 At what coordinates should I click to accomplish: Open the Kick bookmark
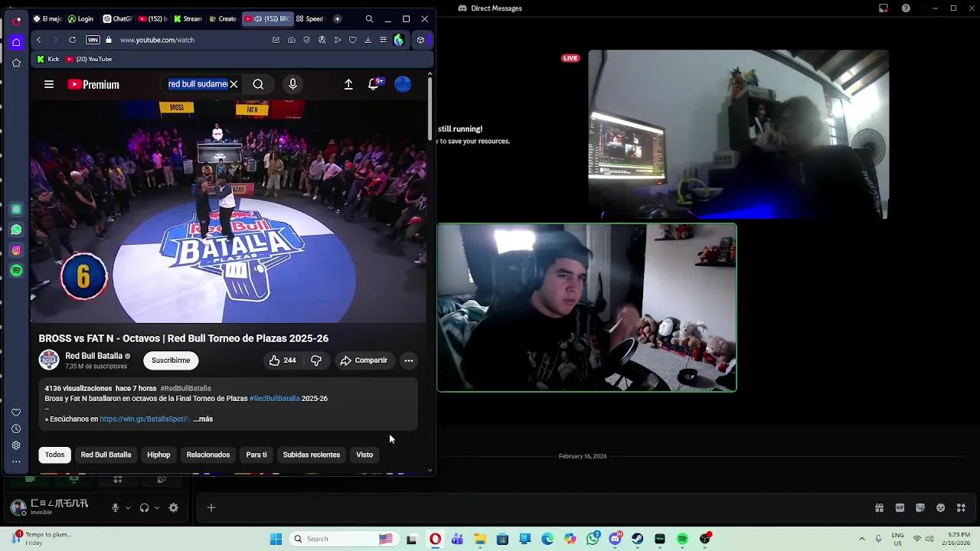tap(47, 59)
